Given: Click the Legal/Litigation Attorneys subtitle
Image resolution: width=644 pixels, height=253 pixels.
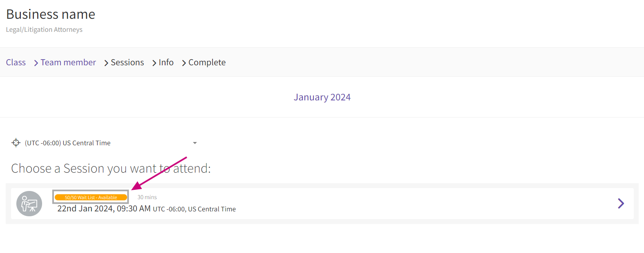Looking at the screenshot, I should [44, 29].
